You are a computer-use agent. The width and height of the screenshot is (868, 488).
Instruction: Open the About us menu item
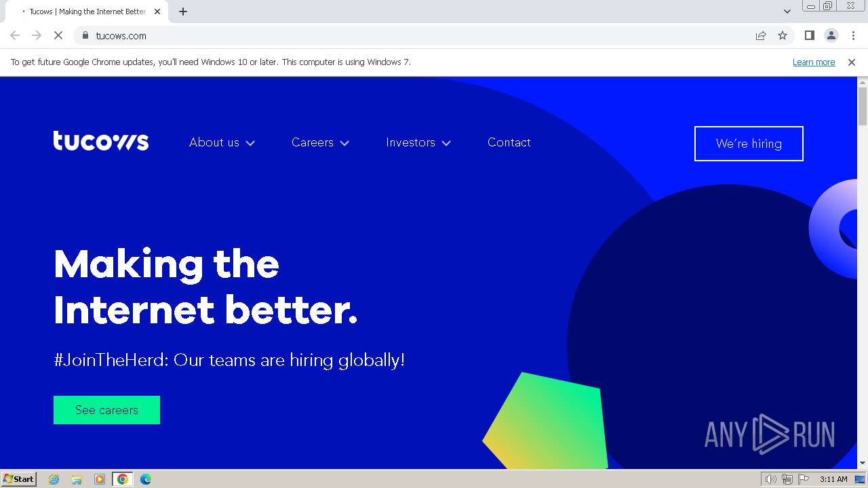[x=214, y=142]
